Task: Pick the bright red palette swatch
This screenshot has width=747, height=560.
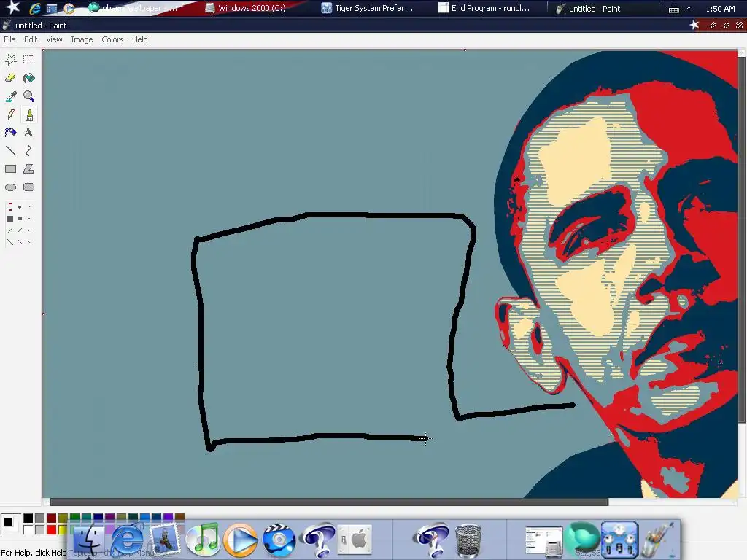Action: click(x=52, y=529)
